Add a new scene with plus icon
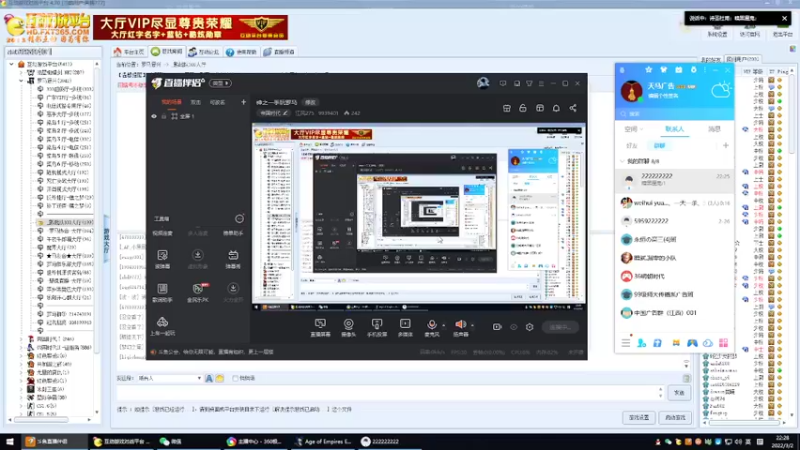This screenshot has height=450, width=800. 243,102
